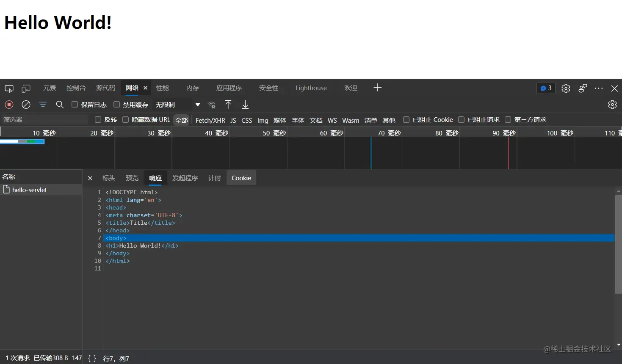
Task: Open the Cookie details tab
Action: (241, 178)
